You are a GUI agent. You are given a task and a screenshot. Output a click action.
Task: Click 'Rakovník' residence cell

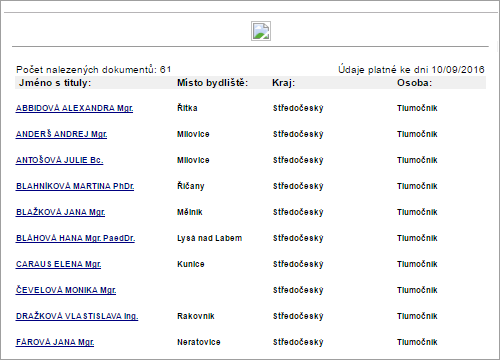click(x=196, y=316)
